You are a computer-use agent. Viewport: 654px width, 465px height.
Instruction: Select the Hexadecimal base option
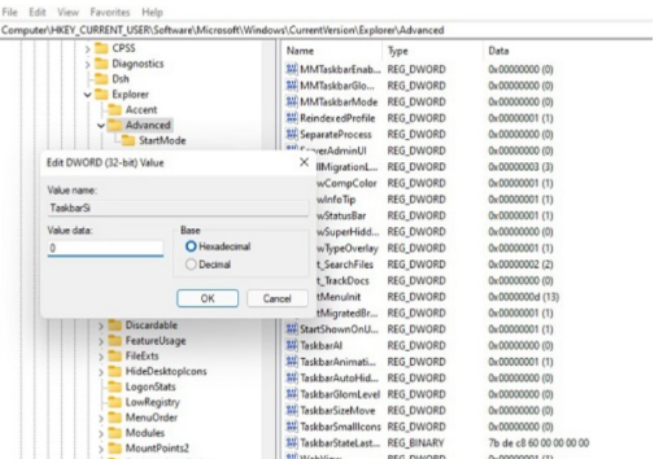point(190,246)
